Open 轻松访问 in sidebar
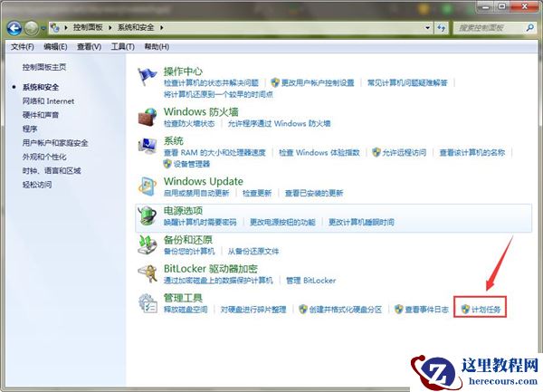The image size is (543, 392). (37, 184)
